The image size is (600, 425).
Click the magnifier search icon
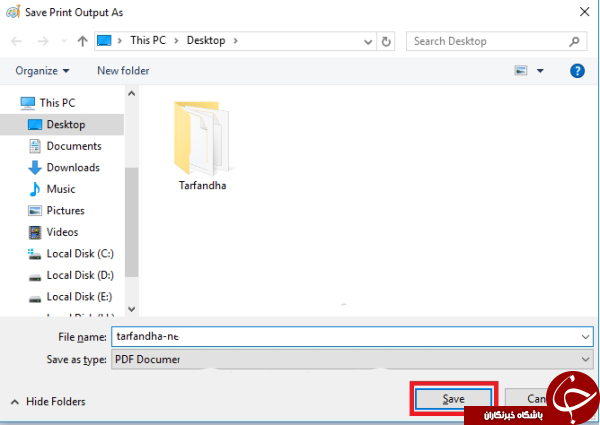tap(574, 41)
